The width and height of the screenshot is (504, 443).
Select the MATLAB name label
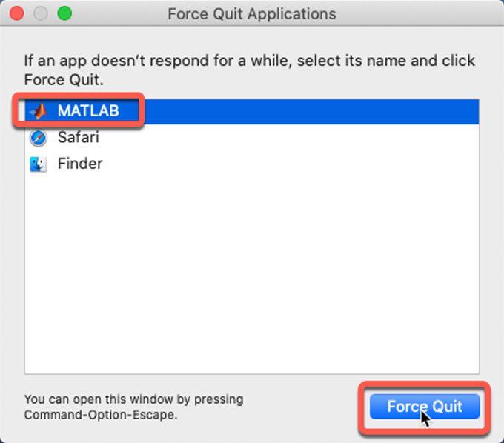point(88,111)
